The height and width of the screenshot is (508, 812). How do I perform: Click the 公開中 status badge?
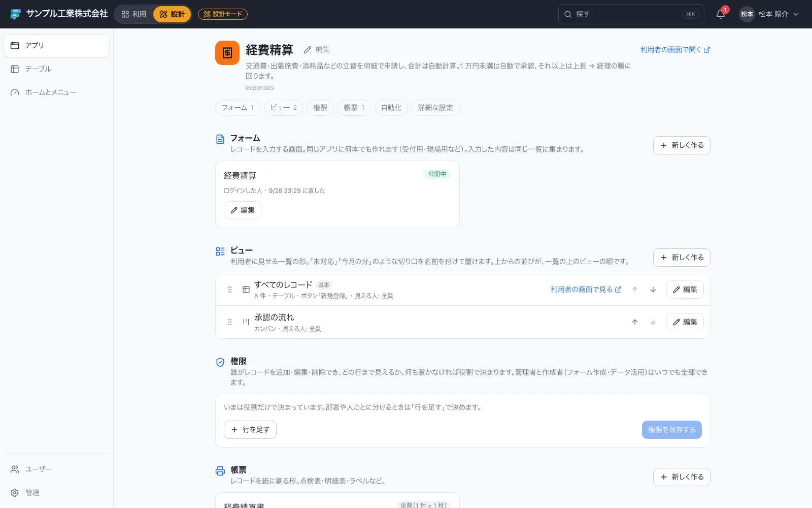tap(437, 174)
